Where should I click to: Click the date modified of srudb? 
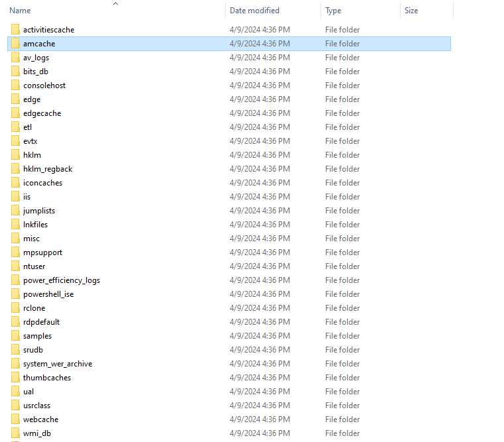260,350
